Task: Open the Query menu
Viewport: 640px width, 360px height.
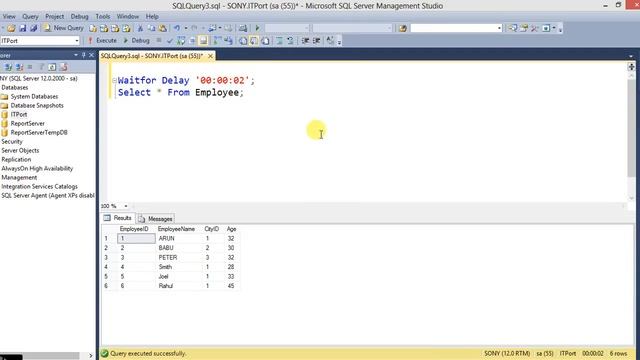Action: tap(30, 16)
